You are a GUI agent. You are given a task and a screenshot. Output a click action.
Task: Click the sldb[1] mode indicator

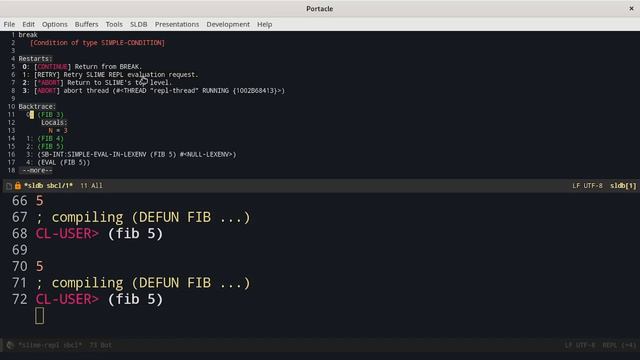point(623,185)
